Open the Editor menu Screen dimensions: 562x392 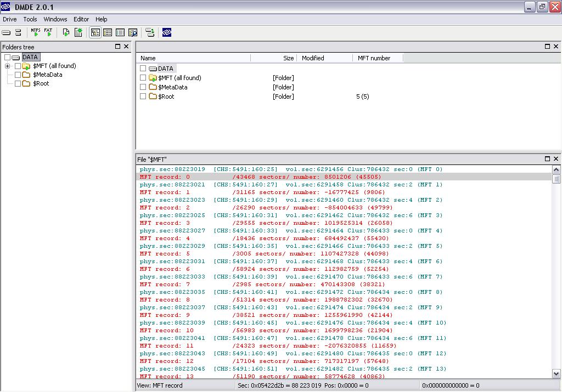tap(81, 19)
